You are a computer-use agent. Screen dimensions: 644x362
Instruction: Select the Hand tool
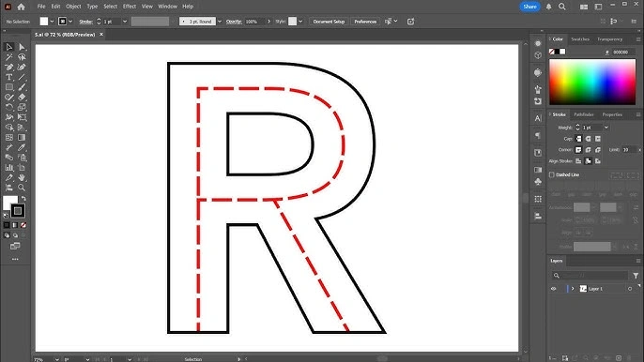coord(22,177)
